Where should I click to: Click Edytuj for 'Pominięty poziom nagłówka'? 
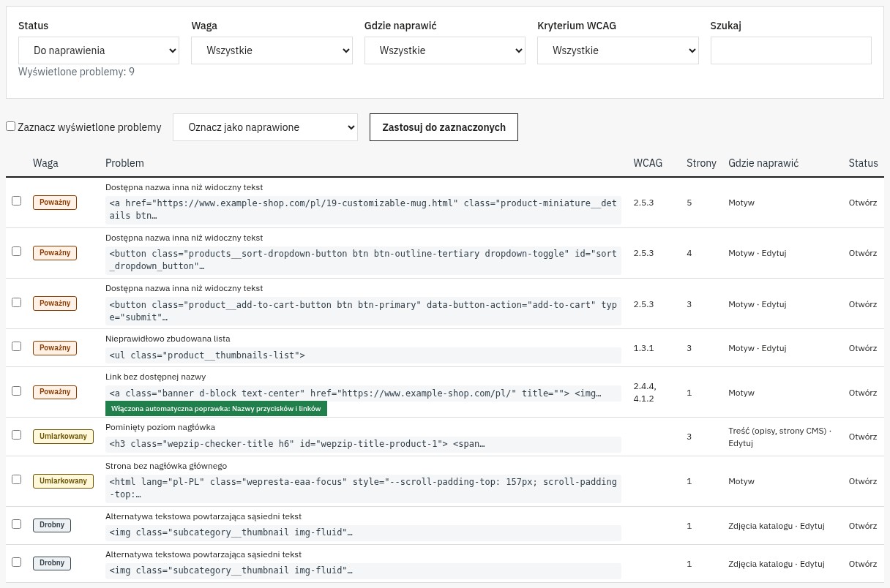[x=741, y=442]
